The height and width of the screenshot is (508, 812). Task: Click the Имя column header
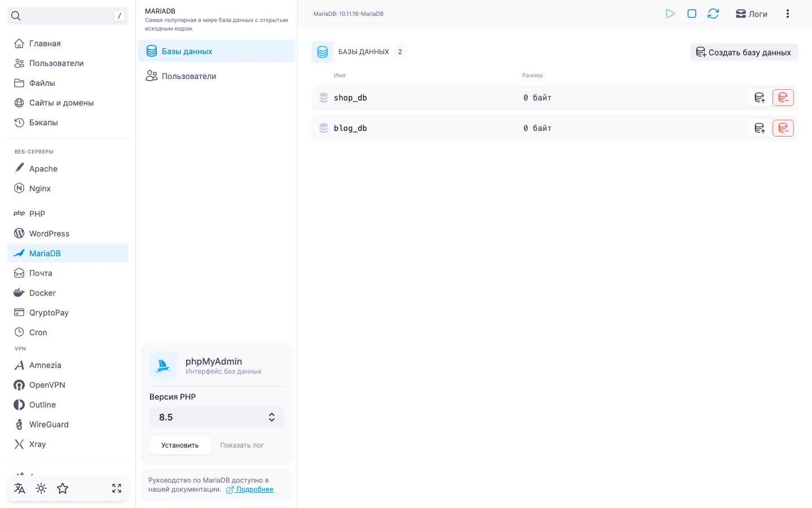(339, 75)
